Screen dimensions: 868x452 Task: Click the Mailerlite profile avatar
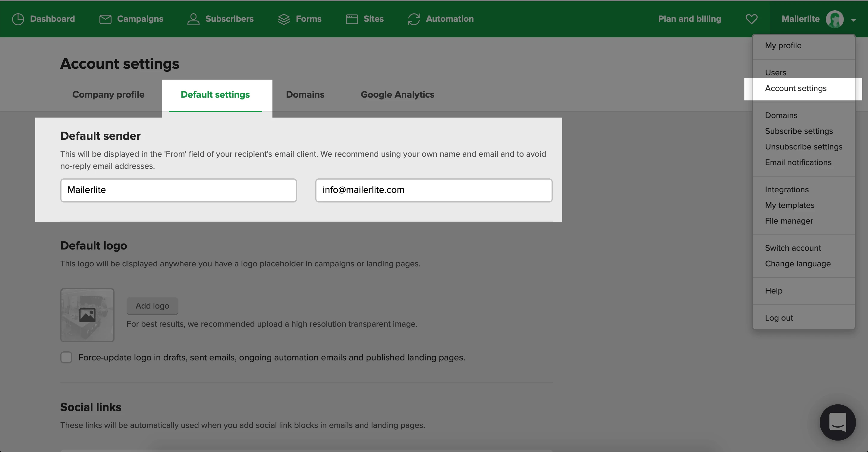click(x=835, y=19)
